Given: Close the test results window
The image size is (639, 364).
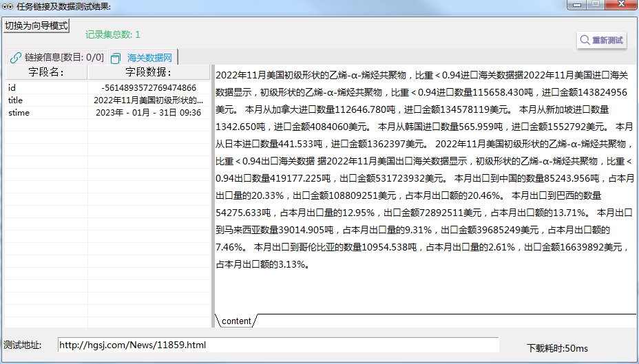Looking at the screenshot, I should tap(622, 5).
